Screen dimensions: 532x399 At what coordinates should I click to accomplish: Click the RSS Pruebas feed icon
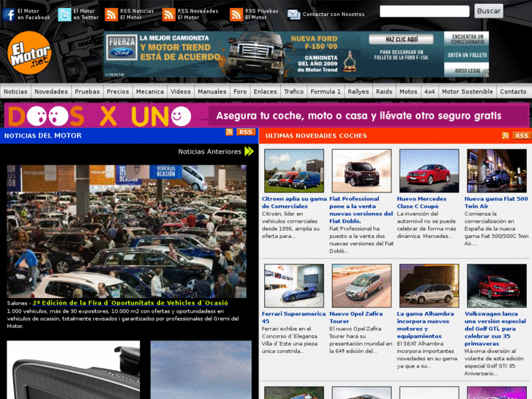[236, 15]
